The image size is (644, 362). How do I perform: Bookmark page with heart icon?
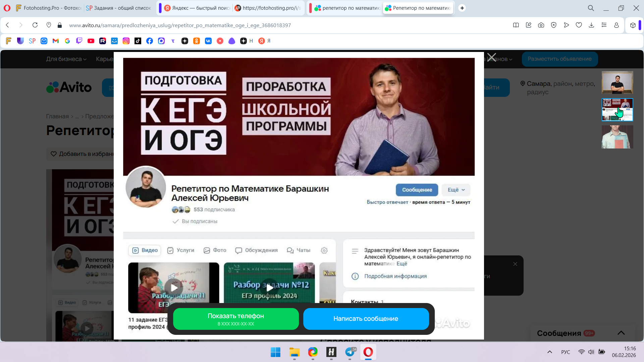(x=579, y=25)
